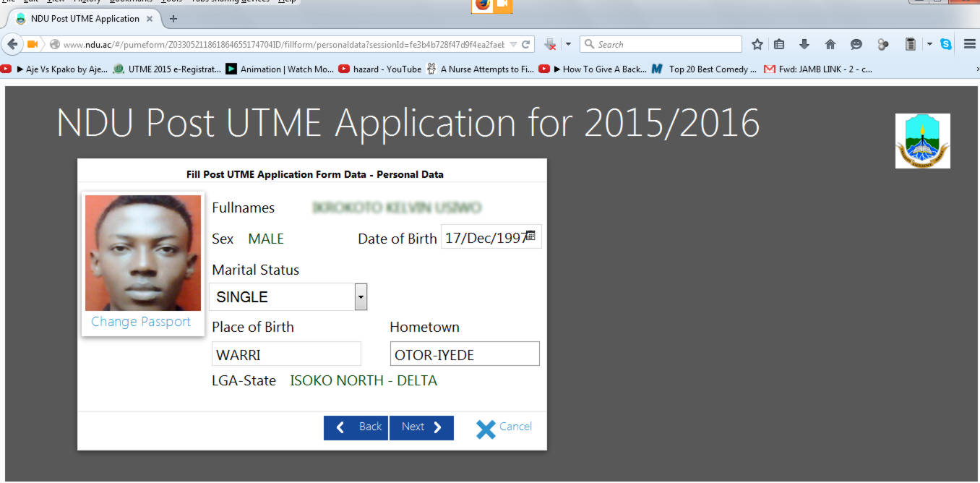This screenshot has width=980, height=483.
Task: Open the Date of Birth calendar icon
Action: pos(530,235)
